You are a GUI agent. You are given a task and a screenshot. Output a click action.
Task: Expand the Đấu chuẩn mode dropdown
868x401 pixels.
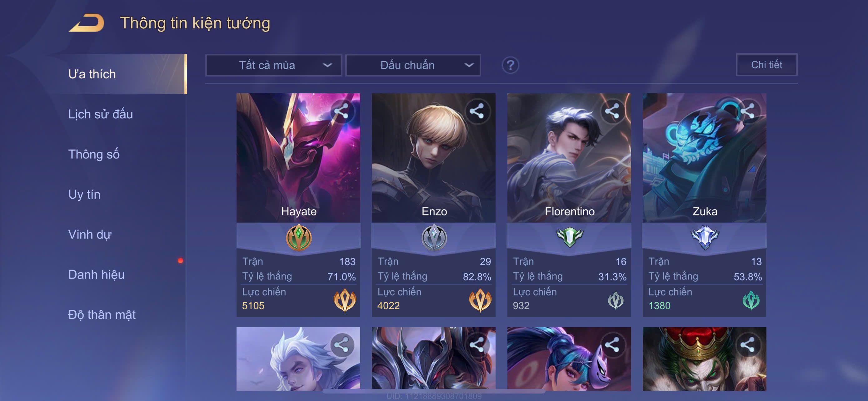pyautogui.click(x=413, y=65)
